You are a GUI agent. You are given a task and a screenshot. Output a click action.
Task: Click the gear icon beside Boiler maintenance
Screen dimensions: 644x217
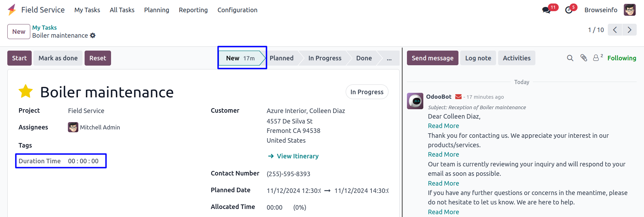coord(93,36)
